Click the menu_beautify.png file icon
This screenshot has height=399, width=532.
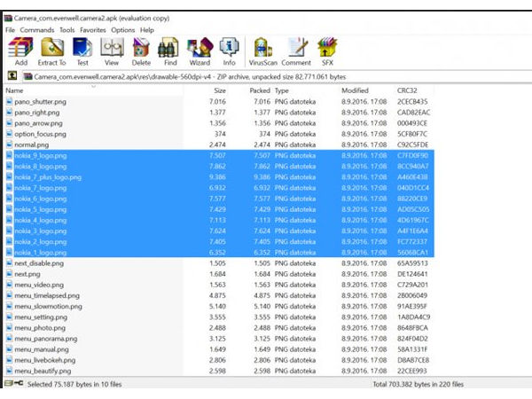point(10,371)
